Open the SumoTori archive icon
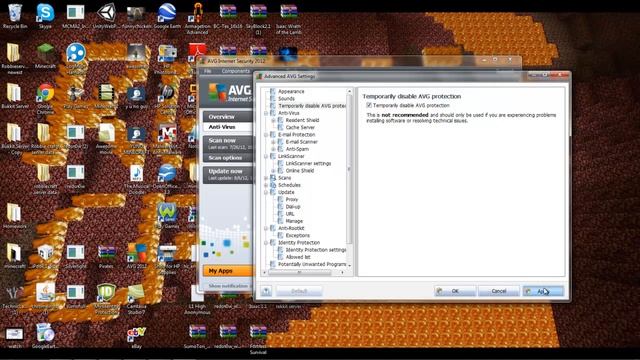This screenshot has width=640, height=360. coord(197,337)
